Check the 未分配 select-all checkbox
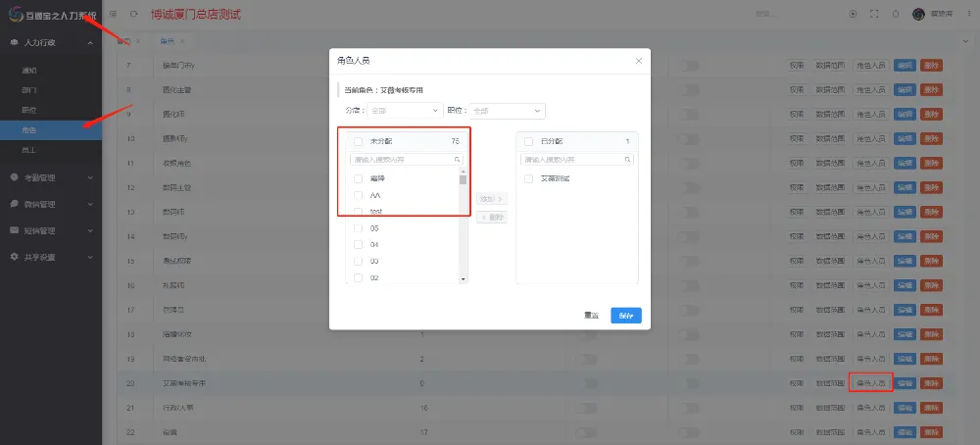 (359, 141)
